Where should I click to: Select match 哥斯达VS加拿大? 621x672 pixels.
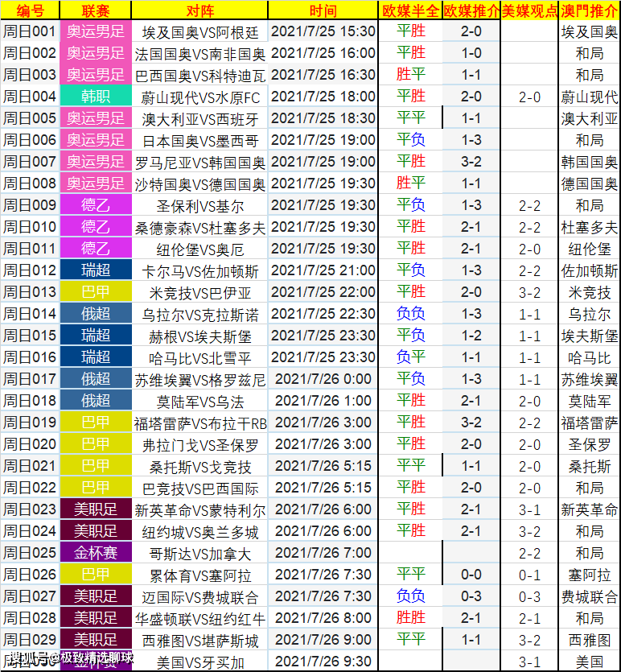point(199,552)
